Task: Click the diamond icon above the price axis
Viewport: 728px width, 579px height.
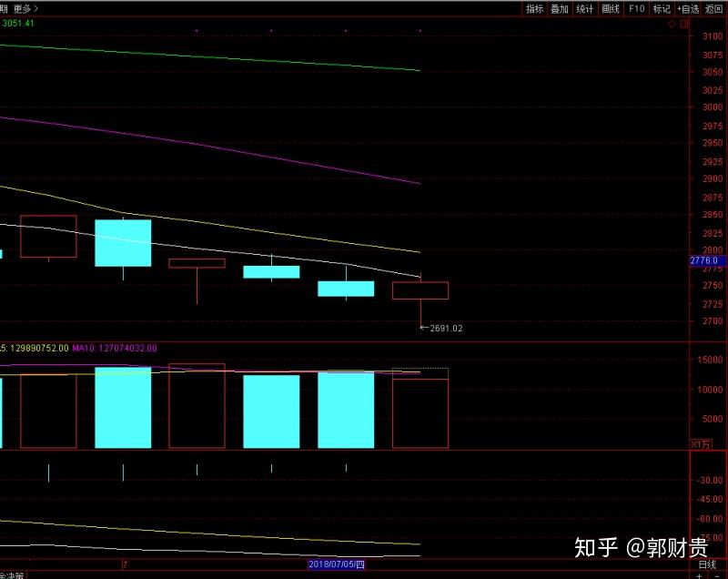Action: coord(672,25)
